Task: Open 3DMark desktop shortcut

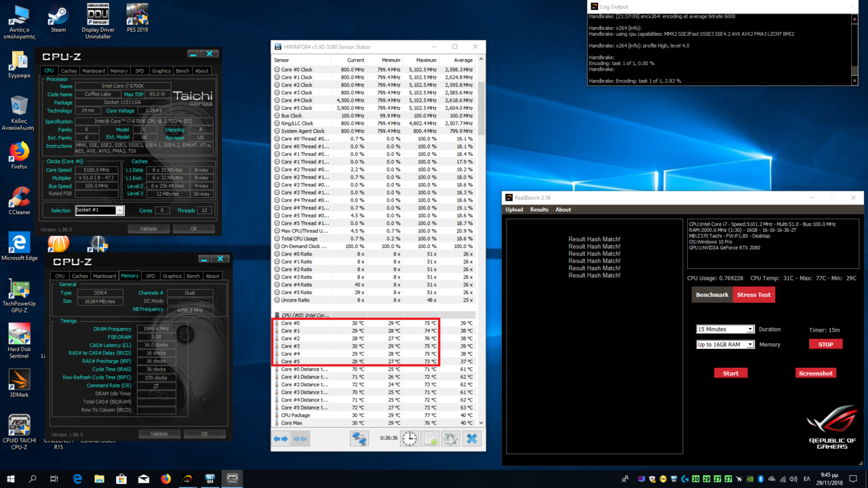Action: tap(19, 383)
